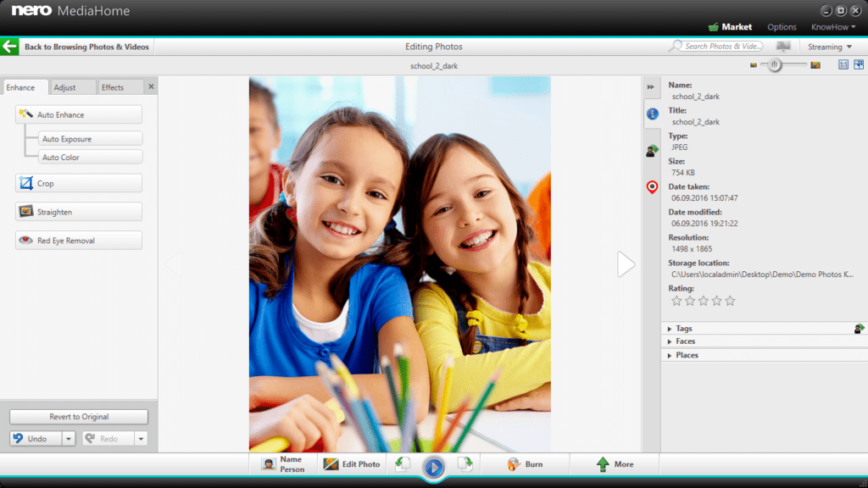Rate photo one star
868x488 pixels.
pyautogui.click(x=676, y=301)
